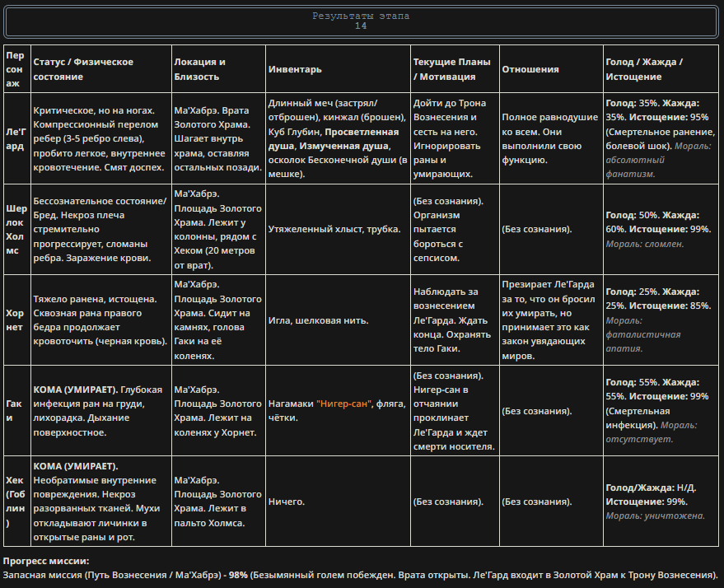Screen dimensions: 724x588
Task: Click the 'Прогресс миссии:' label
Action: (46, 561)
